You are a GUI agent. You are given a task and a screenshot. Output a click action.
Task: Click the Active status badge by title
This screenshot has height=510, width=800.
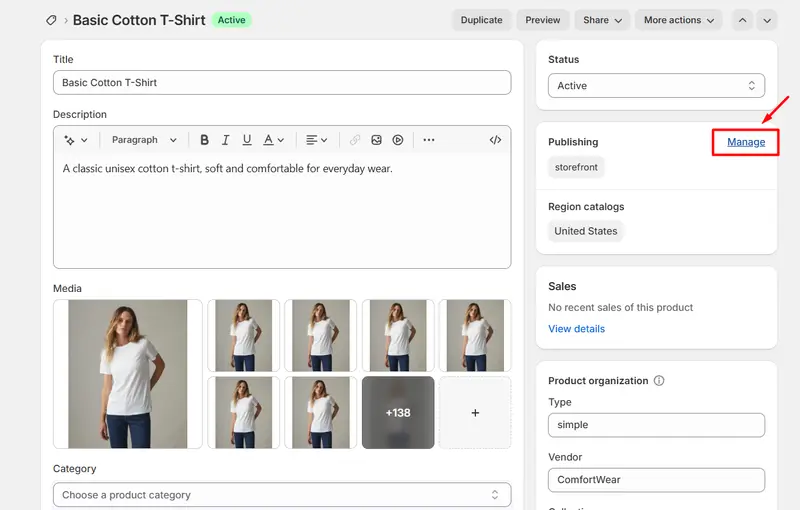pos(232,20)
